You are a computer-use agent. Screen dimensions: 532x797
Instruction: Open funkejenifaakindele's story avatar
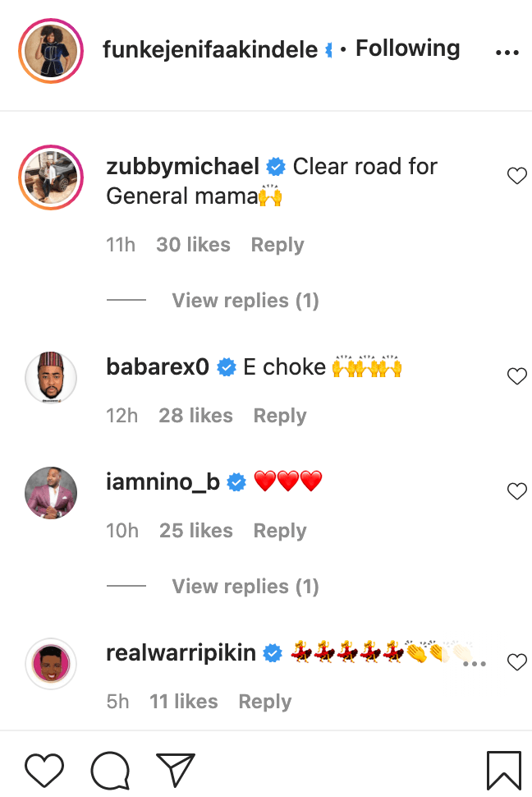tap(51, 51)
